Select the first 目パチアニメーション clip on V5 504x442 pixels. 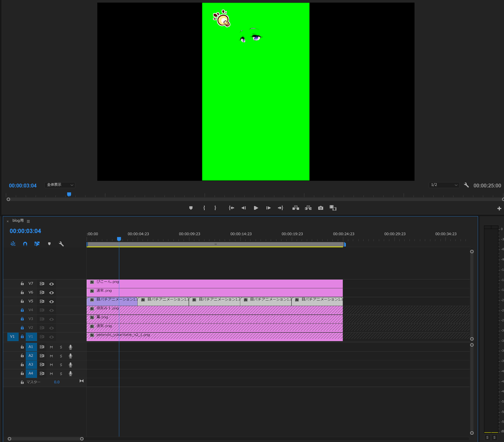(112, 301)
